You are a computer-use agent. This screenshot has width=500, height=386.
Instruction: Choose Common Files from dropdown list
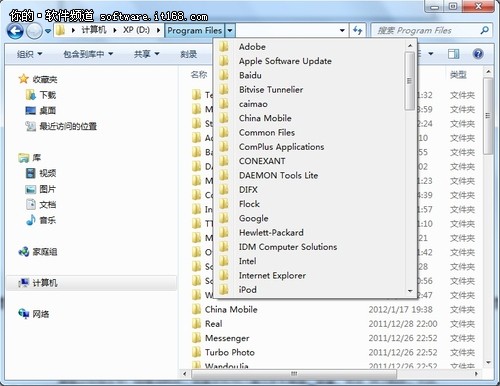click(309, 133)
